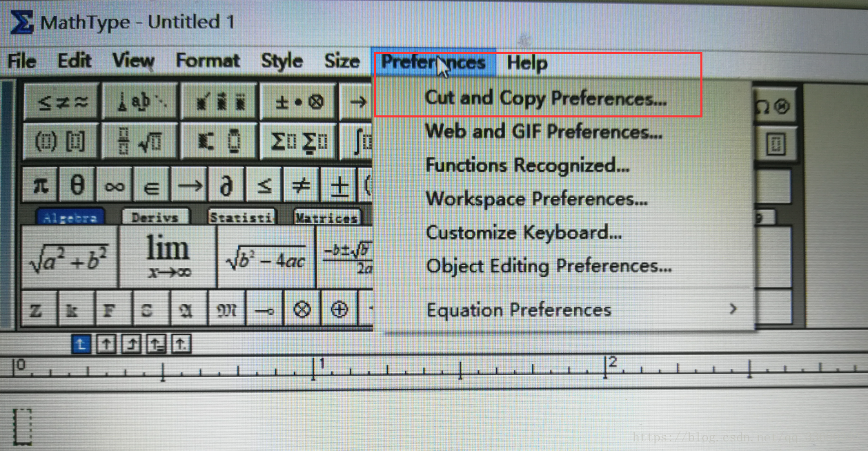The image size is (868, 451).
Task: Insert the circled plus ⊕ symbol
Action: (x=339, y=309)
